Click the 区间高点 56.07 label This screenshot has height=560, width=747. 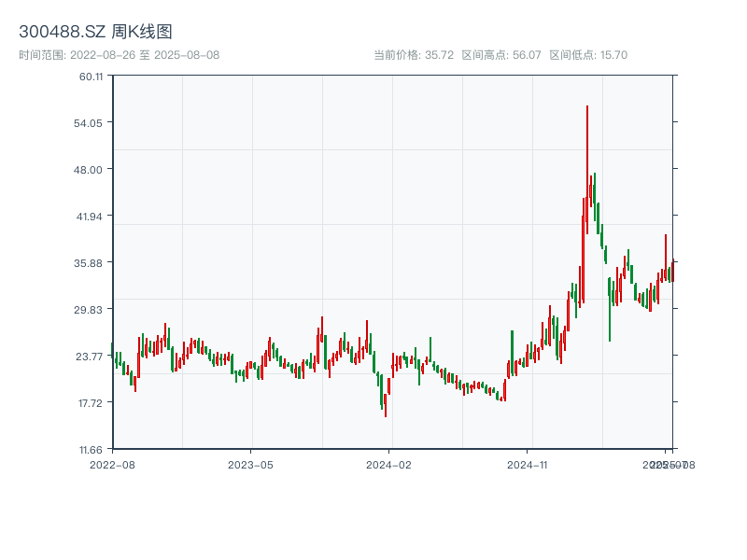[501, 55]
